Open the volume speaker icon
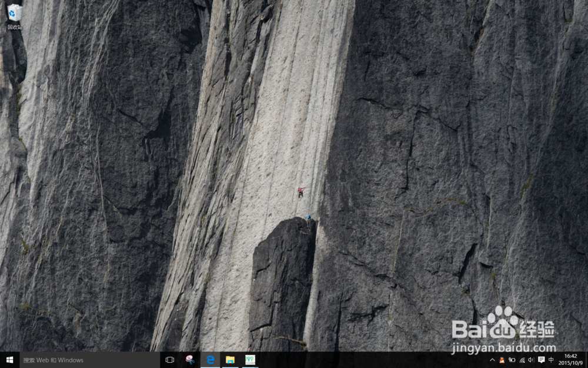 (531, 360)
